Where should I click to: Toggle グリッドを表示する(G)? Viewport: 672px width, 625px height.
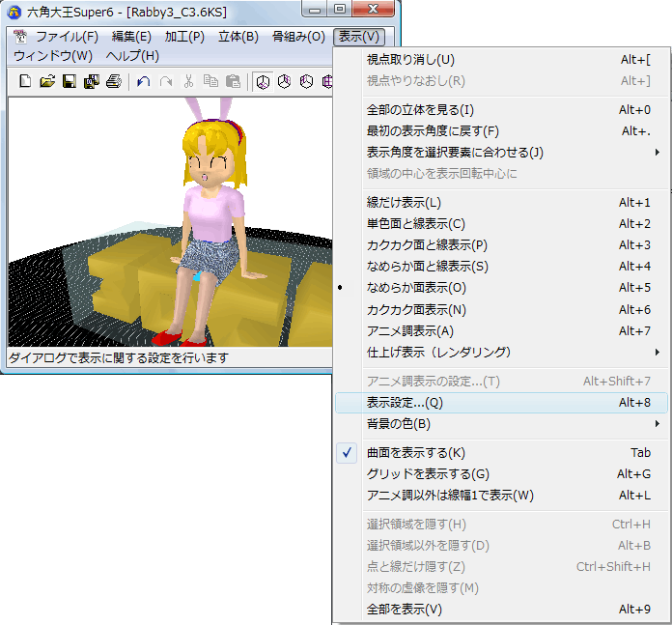(501, 474)
